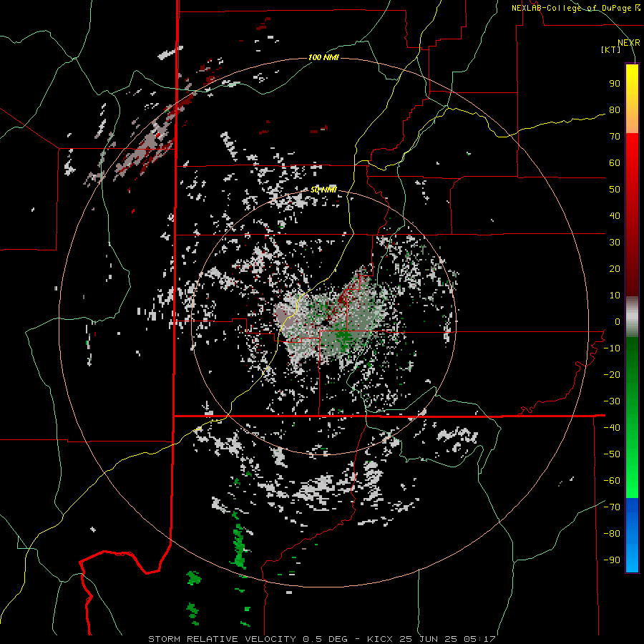Click the -60 legend value

tap(612, 481)
